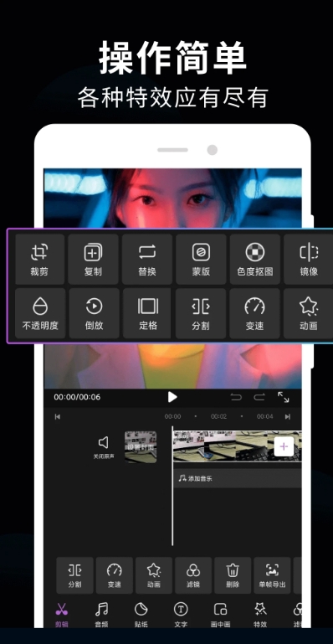Switch to the 音频 audio tab
Viewport: 333px width, 644px height.
[x=101, y=615]
